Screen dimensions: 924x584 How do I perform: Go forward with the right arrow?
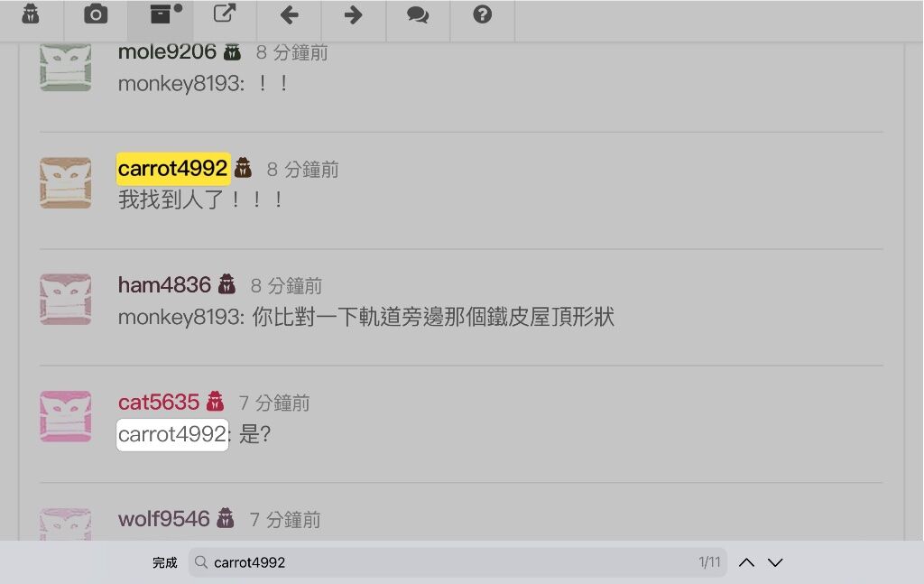pyautogui.click(x=354, y=14)
